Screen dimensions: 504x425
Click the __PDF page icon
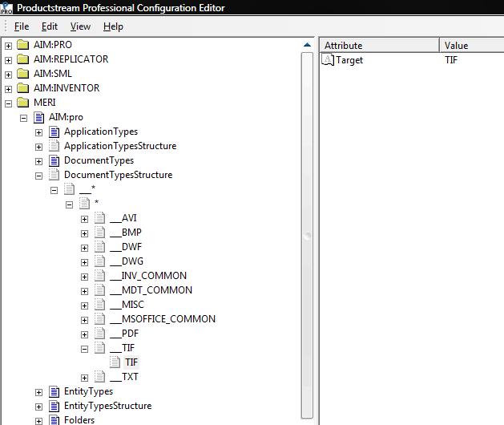click(x=99, y=334)
